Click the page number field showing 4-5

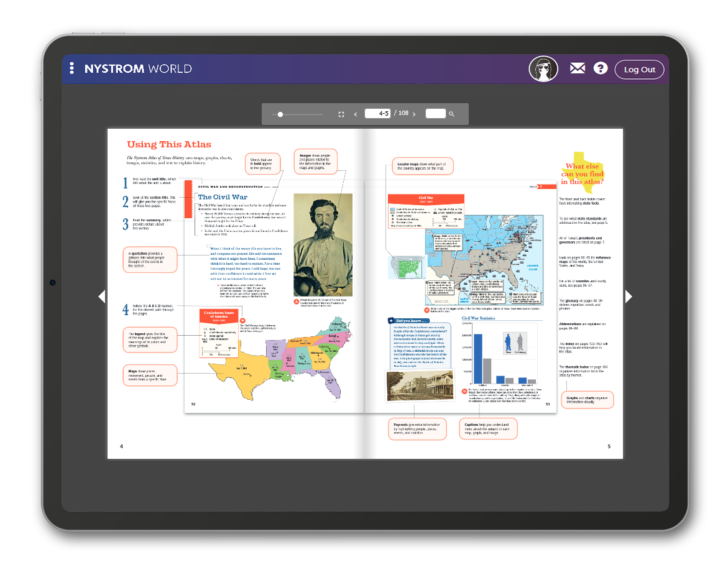378,113
